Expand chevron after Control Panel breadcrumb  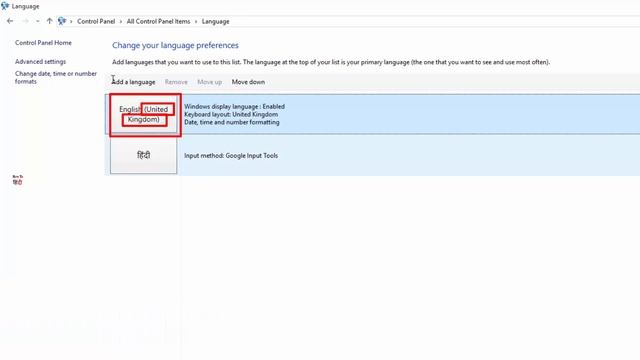point(121,21)
